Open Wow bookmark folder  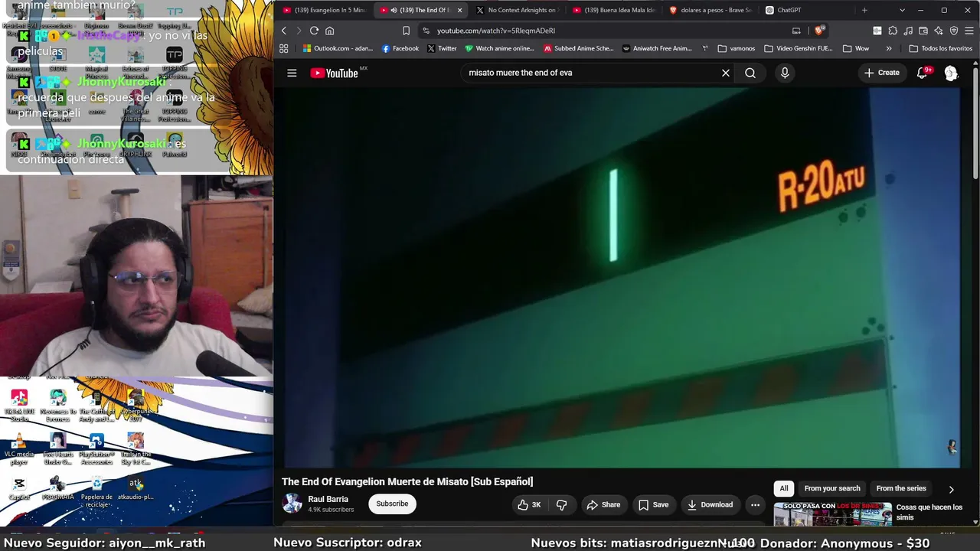point(856,48)
